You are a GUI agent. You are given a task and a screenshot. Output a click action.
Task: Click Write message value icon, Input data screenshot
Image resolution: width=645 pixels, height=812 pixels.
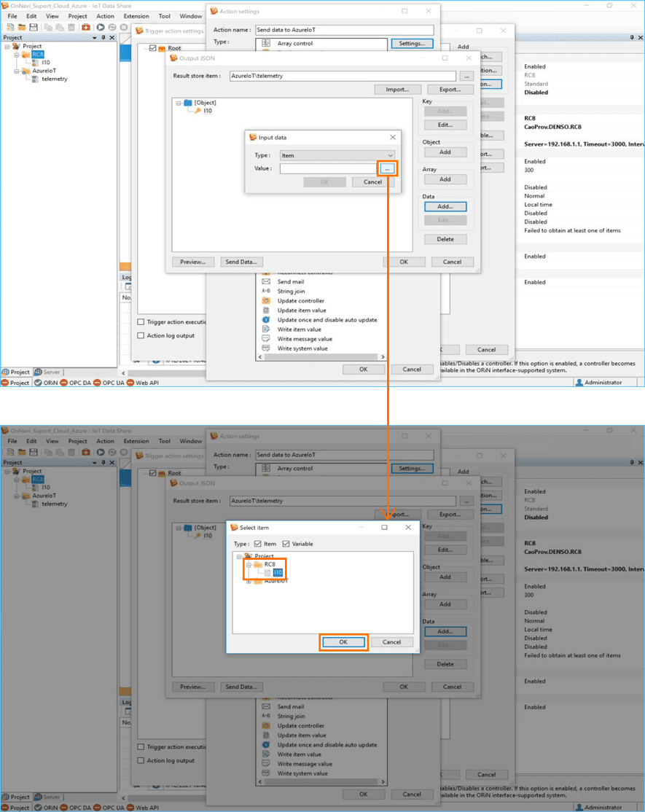[266, 339]
